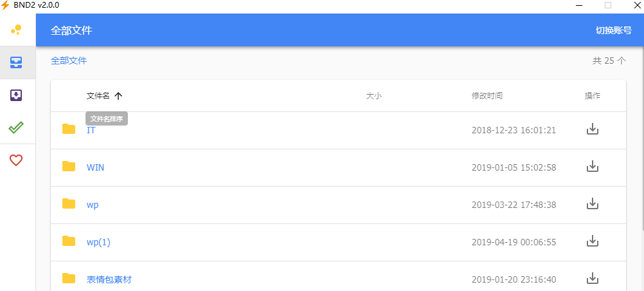Download the wp folder
This screenshot has width=644, height=291.
(592, 203)
